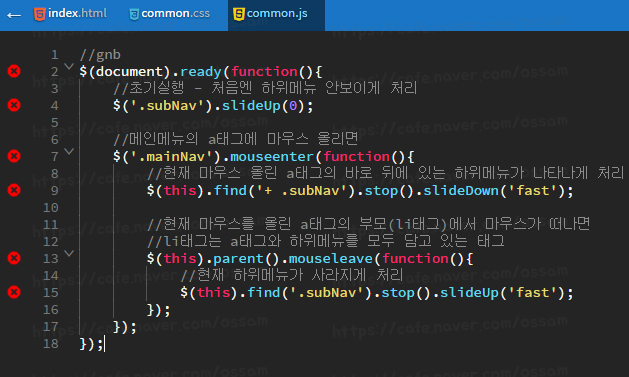This screenshot has height=377, width=629.
Task: Click the //gnb comment on line 1
Action: (x=100, y=55)
